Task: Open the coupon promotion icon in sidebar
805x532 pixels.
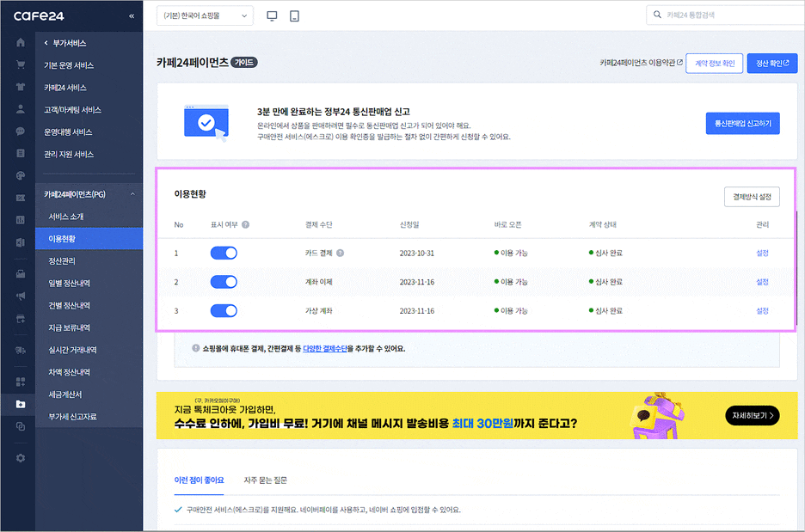Action: [21, 198]
